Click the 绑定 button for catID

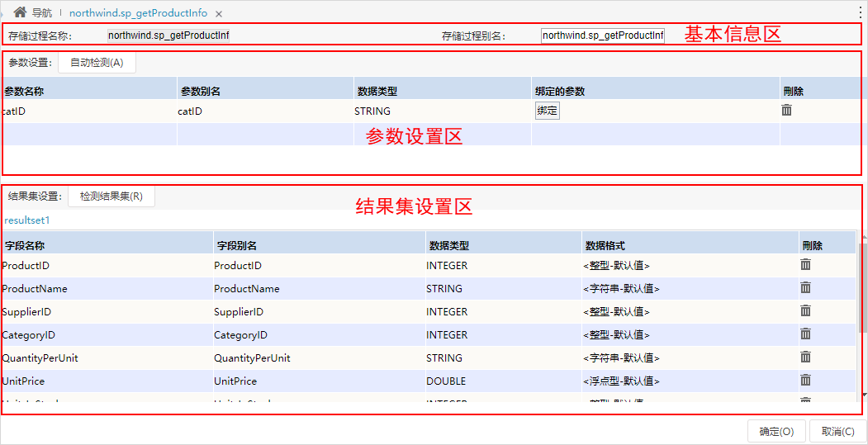548,111
